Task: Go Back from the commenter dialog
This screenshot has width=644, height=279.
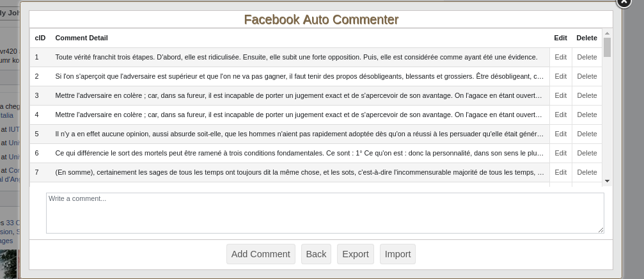Action: (x=317, y=254)
